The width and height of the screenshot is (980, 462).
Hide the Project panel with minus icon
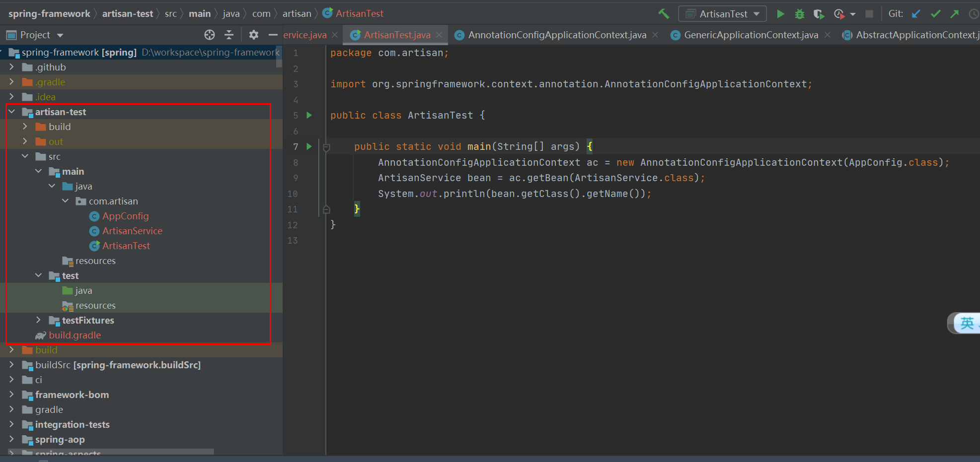click(x=273, y=35)
